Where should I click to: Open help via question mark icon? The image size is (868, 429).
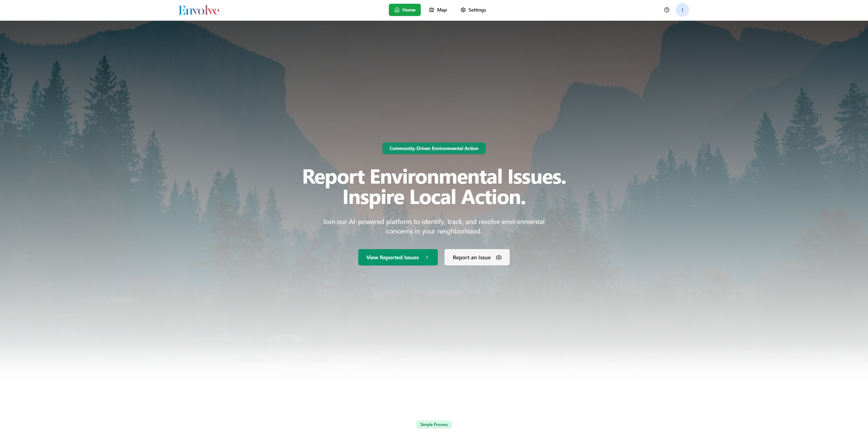(x=666, y=10)
